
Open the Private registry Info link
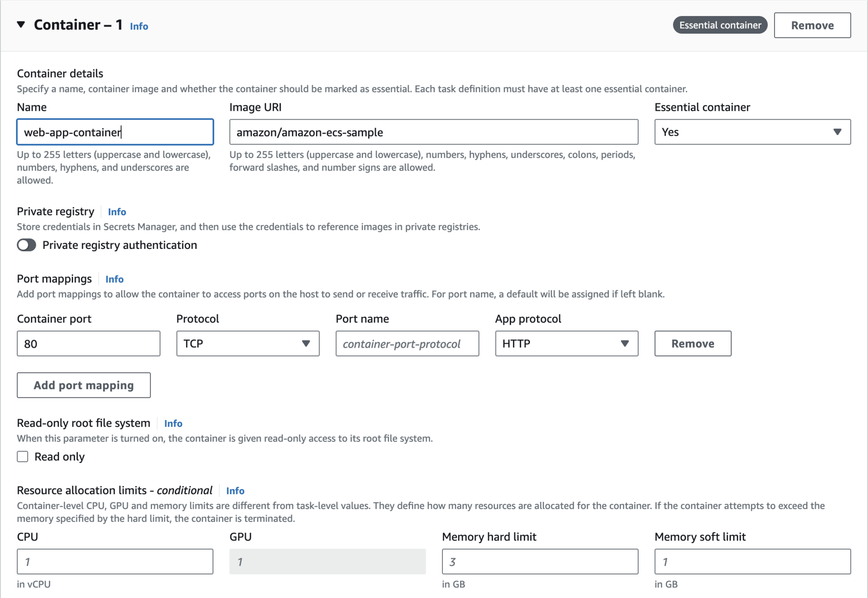117,212
